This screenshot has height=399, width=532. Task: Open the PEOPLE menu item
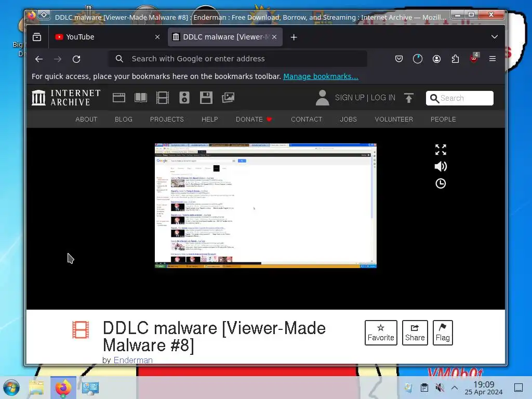click(x=443, y=119)
